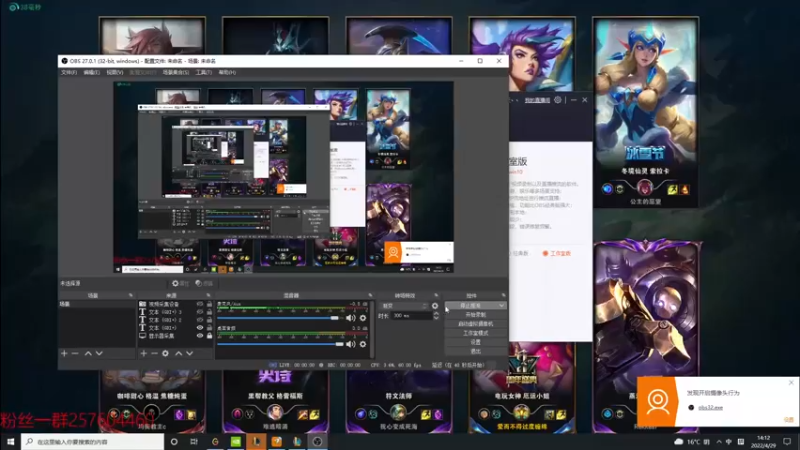
Task: Click the 冬境仙灵 champion card thumbnail
Action: coord(645,112)
